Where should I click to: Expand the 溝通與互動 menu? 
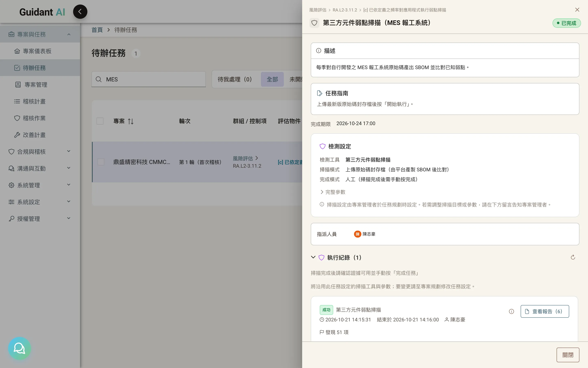click(40, 168)
